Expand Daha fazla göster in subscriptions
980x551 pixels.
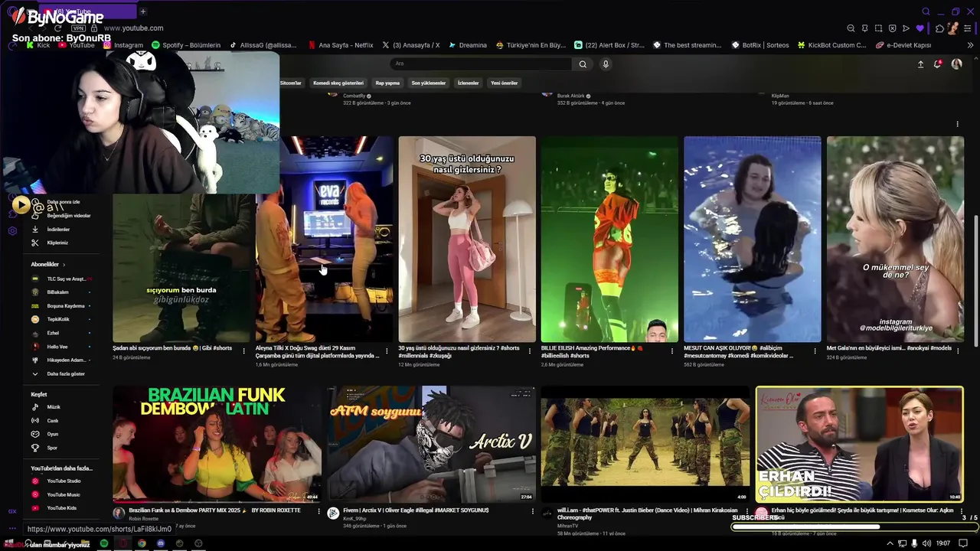(x=60, y=373)
